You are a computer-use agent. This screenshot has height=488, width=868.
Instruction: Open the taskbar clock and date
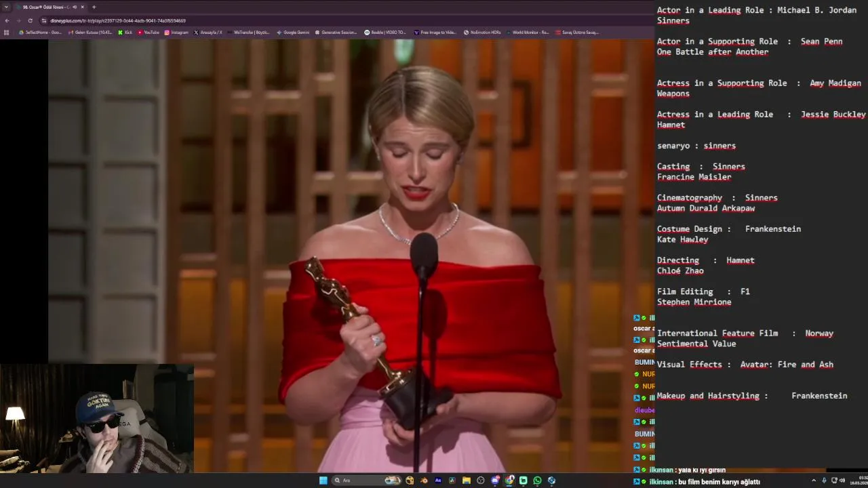858,481
